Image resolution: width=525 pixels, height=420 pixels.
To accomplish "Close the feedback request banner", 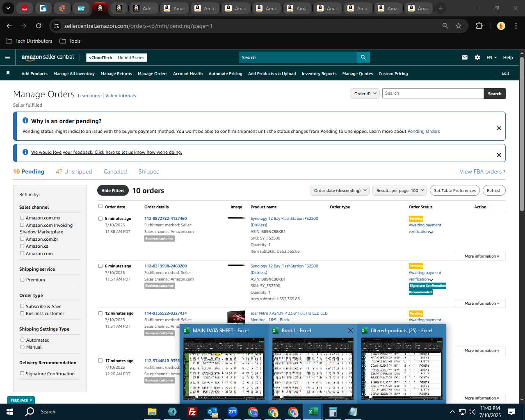I will [499, 155].
